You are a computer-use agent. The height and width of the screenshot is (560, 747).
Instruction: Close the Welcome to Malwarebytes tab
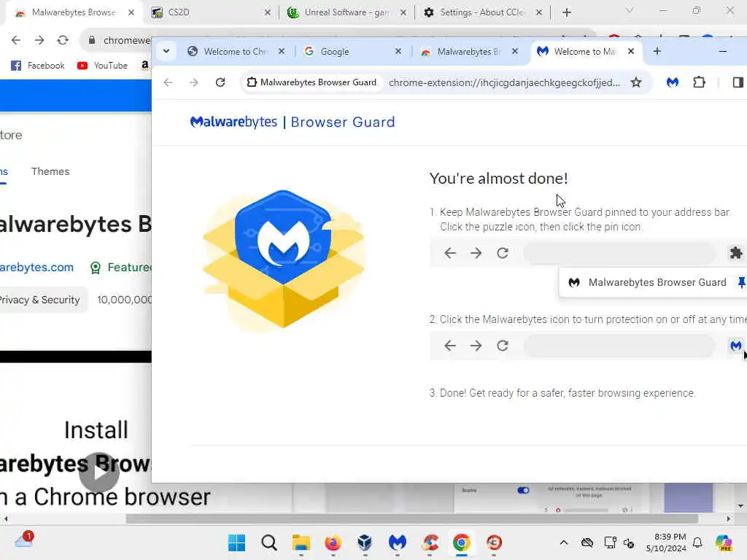(631, 51)
